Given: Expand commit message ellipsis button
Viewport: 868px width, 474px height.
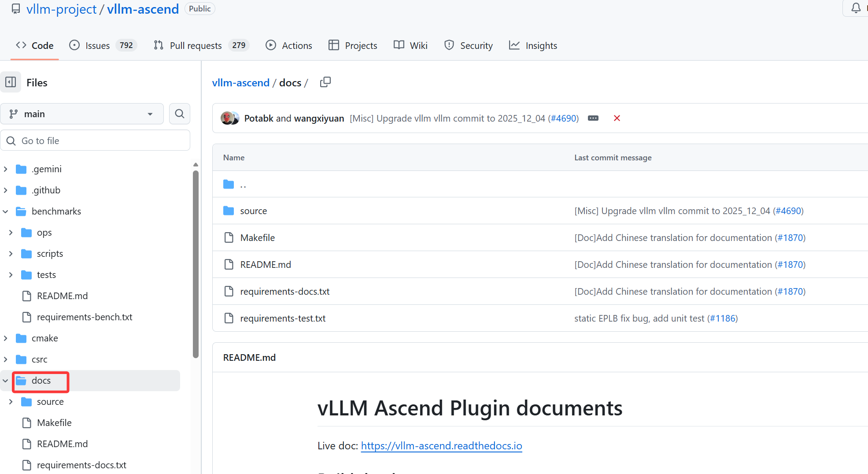Looking at the screenshot, I should coord(593,118).
